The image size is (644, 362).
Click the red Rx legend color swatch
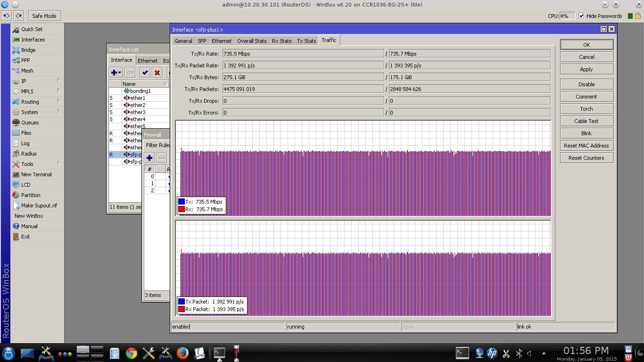coord(182,209)
